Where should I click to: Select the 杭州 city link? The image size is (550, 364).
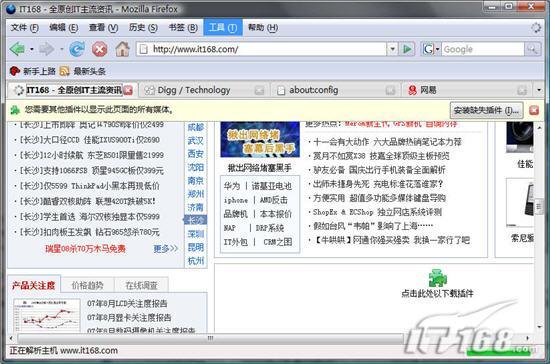(x=195, y=261)
